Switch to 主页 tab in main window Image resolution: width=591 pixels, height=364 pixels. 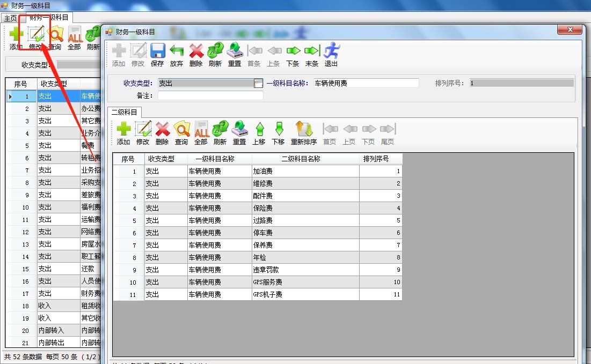point(11,18)
